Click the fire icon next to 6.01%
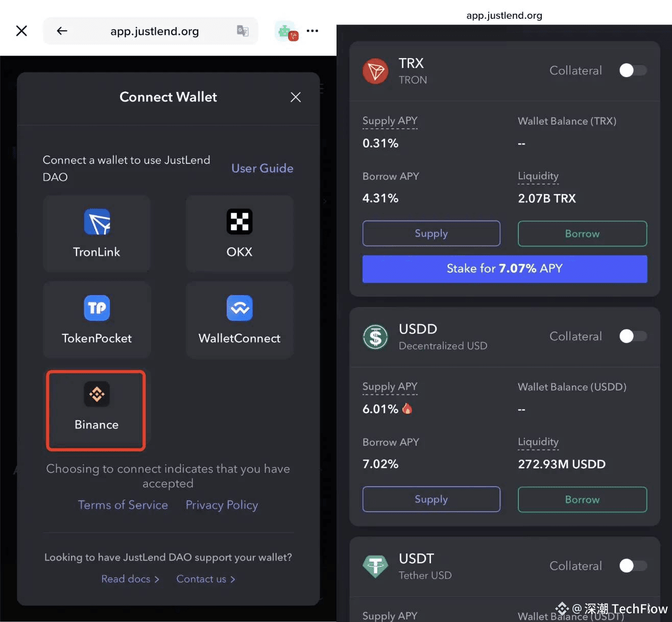The height and width of the screenshot is (622, 672). tap(407, 409)
